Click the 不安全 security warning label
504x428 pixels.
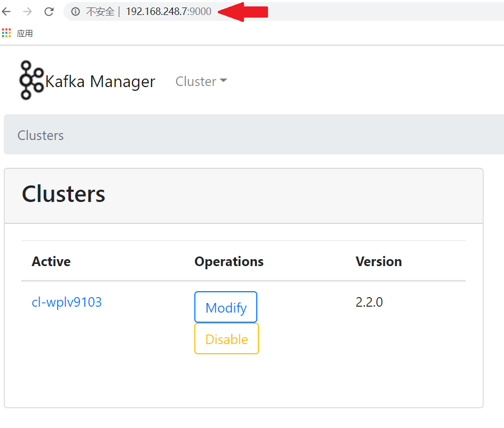pos(100,12)
